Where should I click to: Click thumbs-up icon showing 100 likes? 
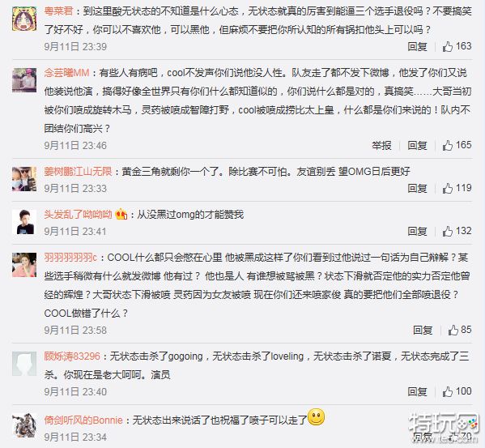click(x=447, y=392)
